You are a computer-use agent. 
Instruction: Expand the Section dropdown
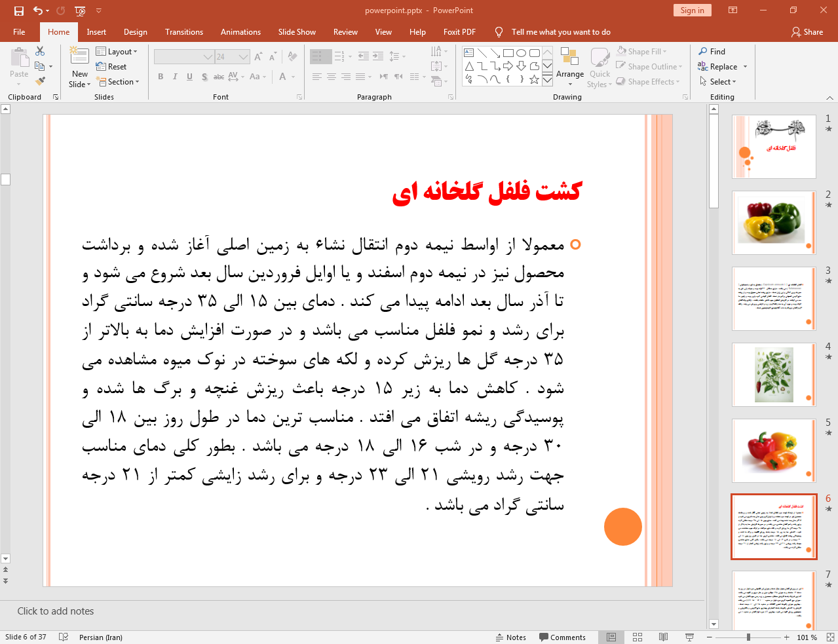(118, 82)
